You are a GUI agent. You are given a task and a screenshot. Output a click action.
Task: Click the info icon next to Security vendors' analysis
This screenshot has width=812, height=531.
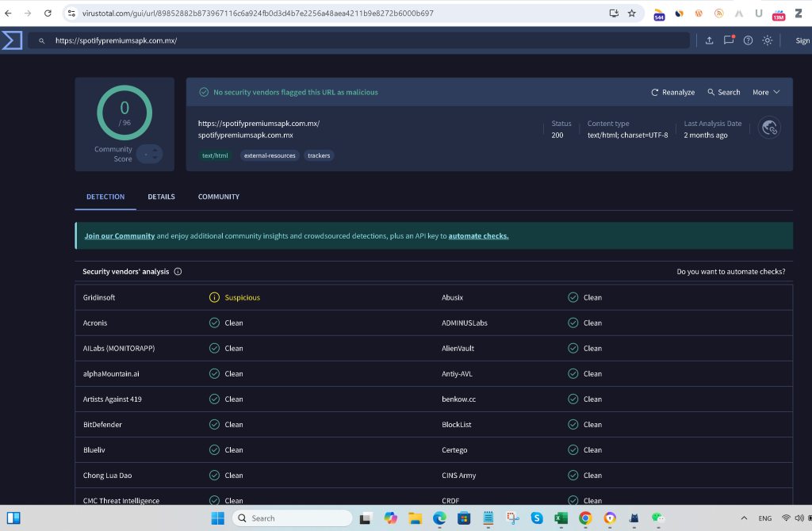click(x=178, y=272)
